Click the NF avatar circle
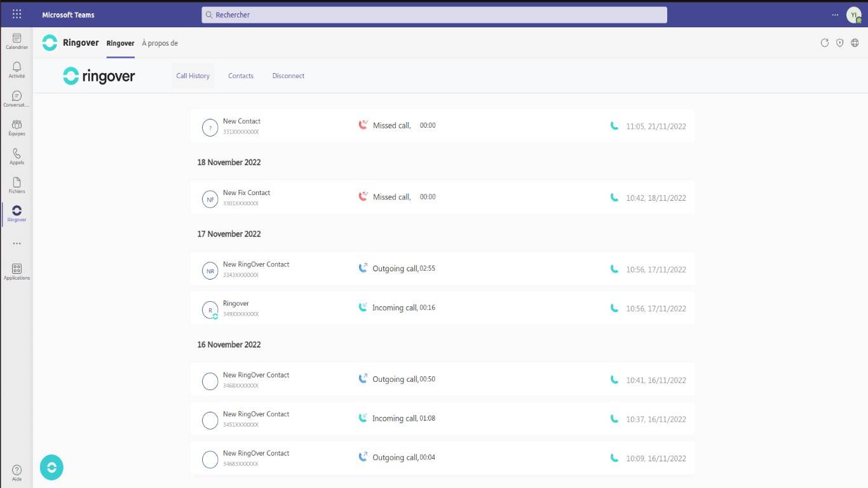 click(210, 199)
